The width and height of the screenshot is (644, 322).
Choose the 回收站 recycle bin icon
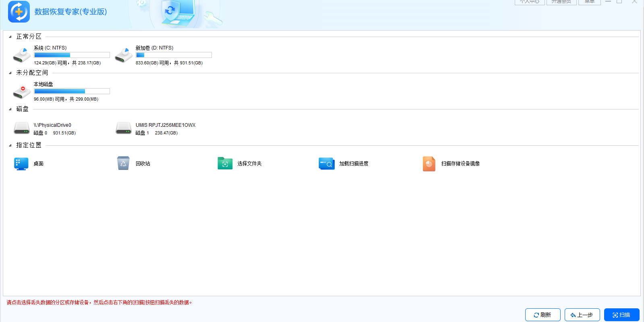pos(123,164)
